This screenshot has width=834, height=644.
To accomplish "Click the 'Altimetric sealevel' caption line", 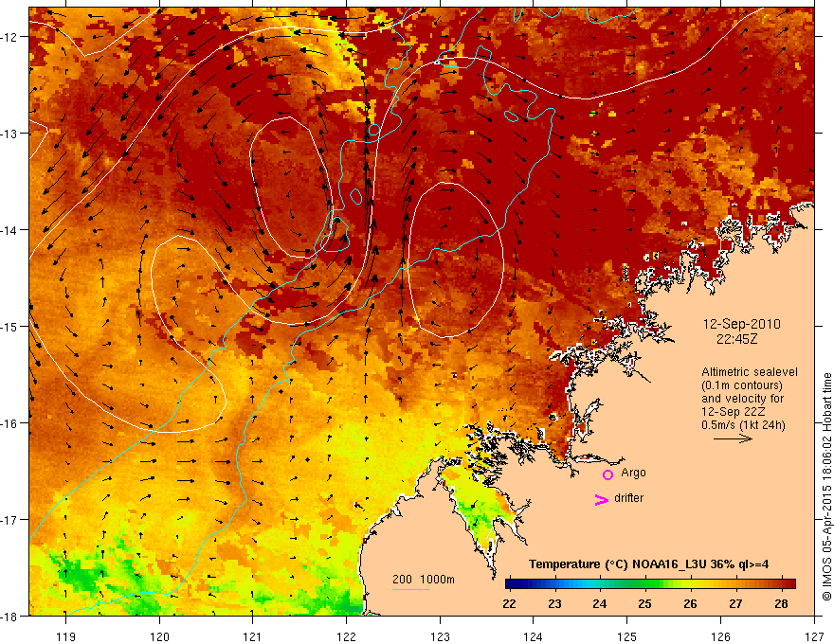I will click(x=750, y=372).
